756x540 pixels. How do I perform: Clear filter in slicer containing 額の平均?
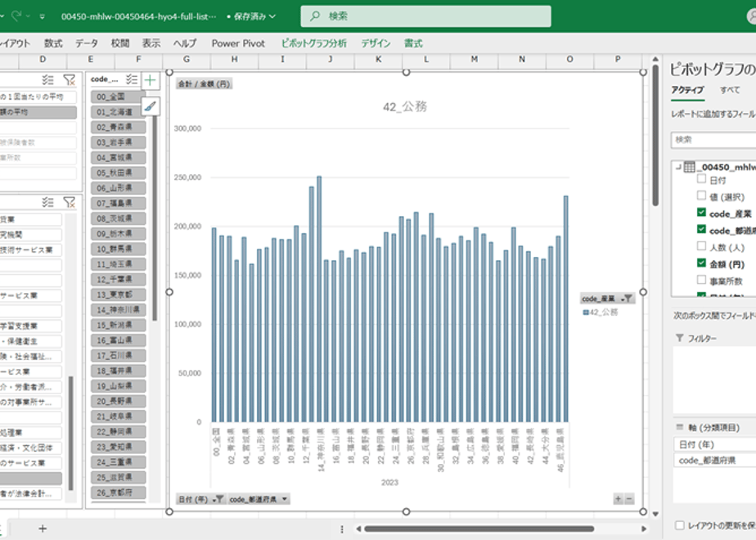70,79
